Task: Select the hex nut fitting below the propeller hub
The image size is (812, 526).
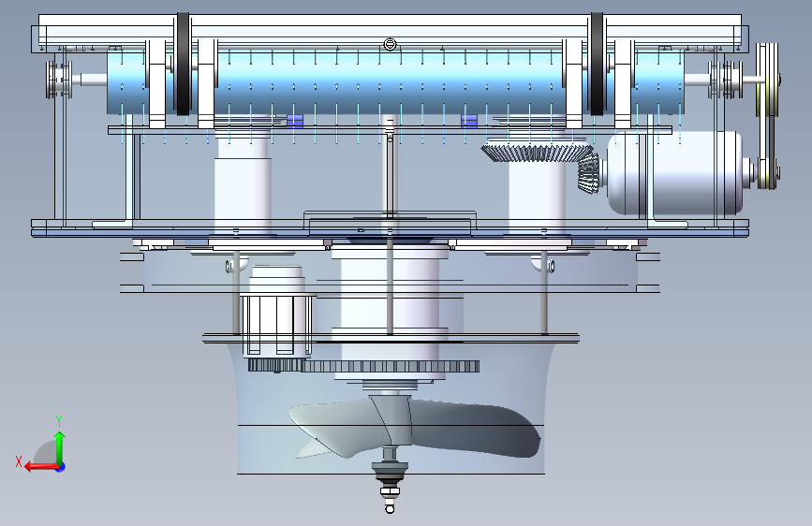Action: pyautogui.click(x=390, y=490)
